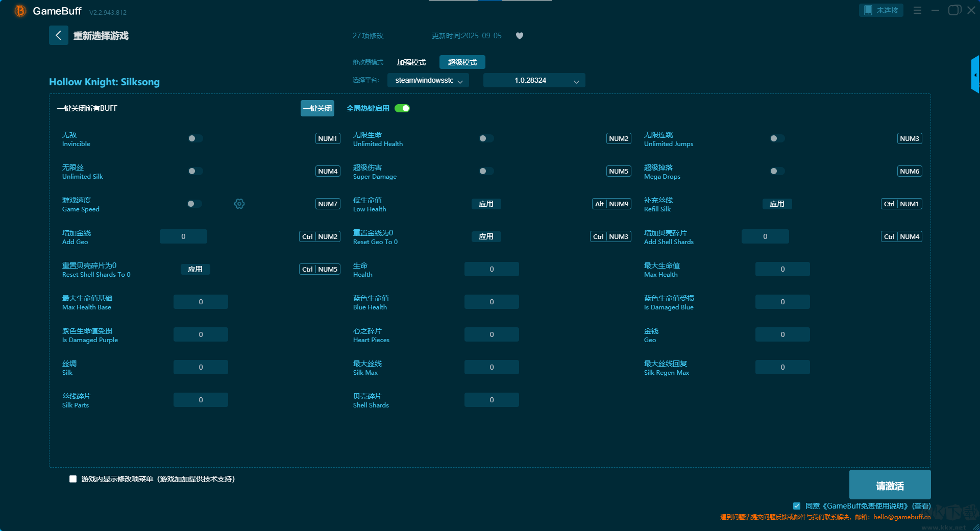Open the steam/windowsstore platform dropdown
980x531 pixels.
click(428, 80)
